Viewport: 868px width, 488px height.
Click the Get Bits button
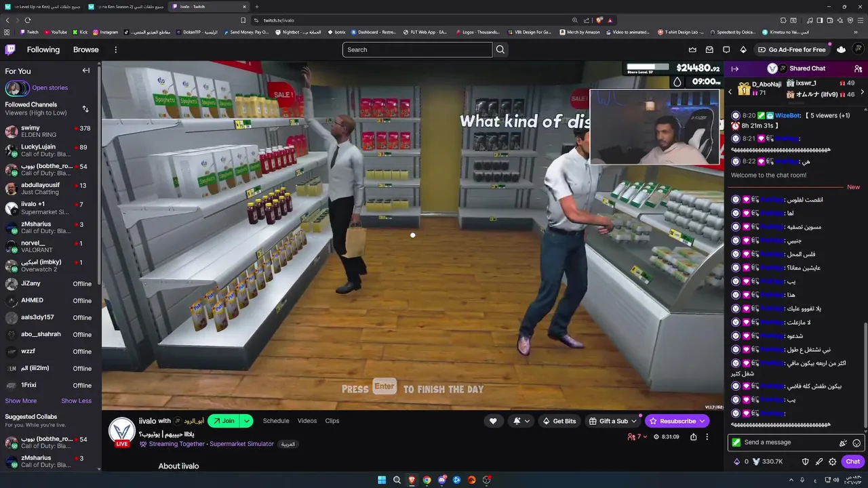(559, 421)
